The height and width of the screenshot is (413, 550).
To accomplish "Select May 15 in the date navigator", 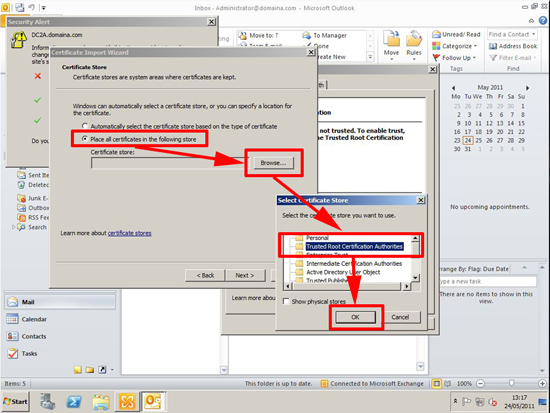I will click(x=522, y=123).
